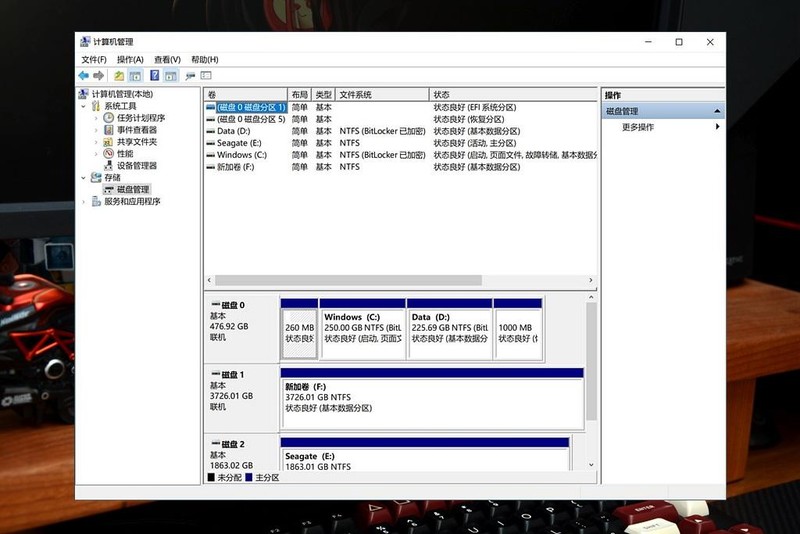Collapse the 系统工具 tree node

pyautogui.click(x=84, y=106)
